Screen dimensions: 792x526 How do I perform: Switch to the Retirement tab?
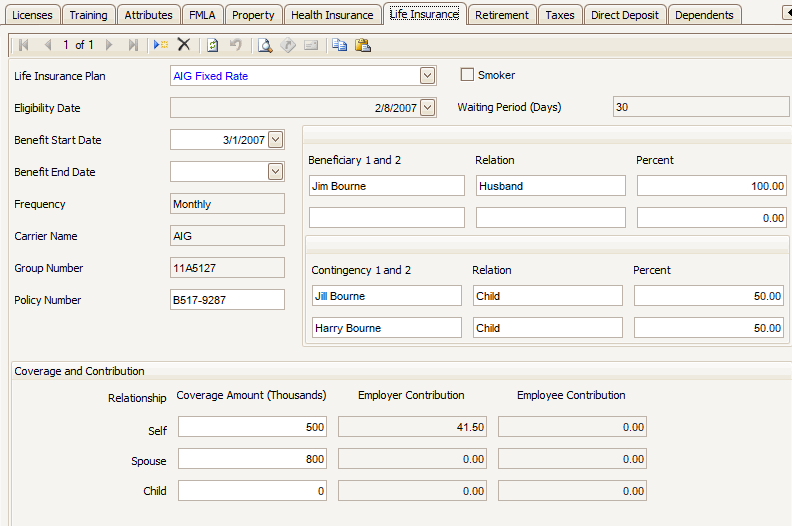tap(502, 15)
